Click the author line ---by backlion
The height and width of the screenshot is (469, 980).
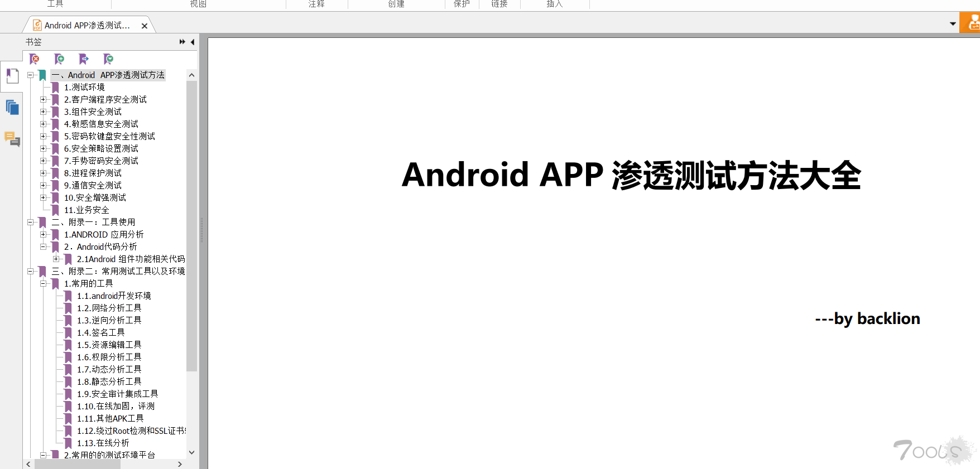[x=867, y=319]
